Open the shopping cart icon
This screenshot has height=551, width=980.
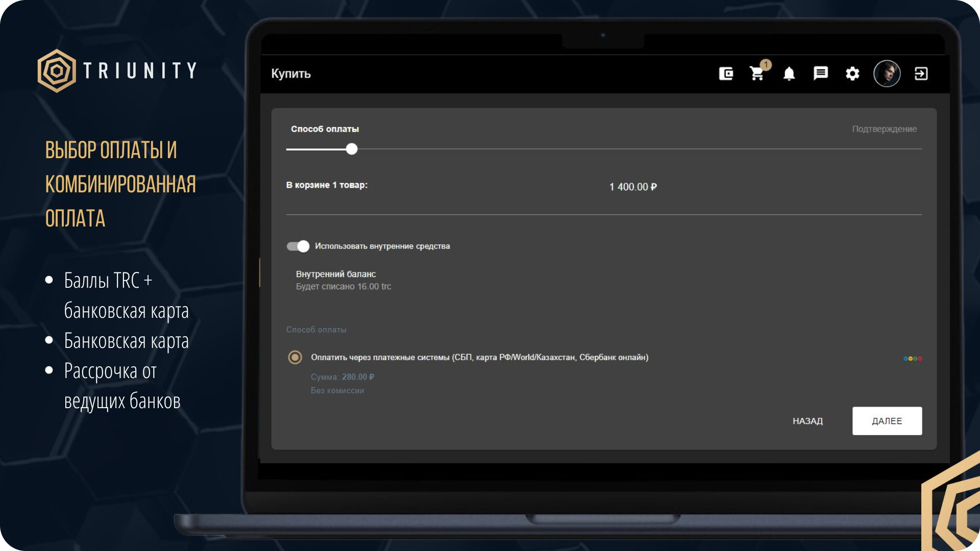(756, 74)
